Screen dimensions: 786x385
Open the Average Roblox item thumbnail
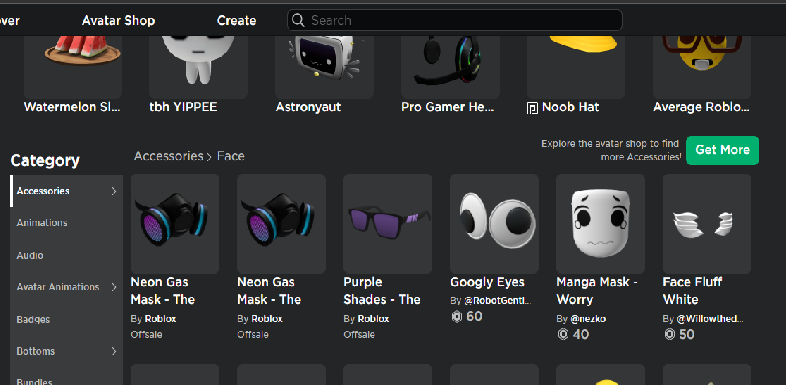click(x=702, y=67)
